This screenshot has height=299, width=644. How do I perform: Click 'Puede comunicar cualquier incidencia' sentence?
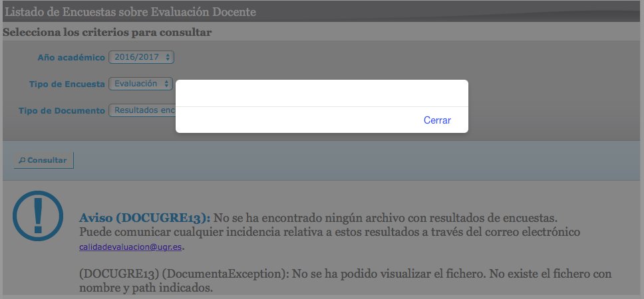pyautogui.click(x=329, y=232)
